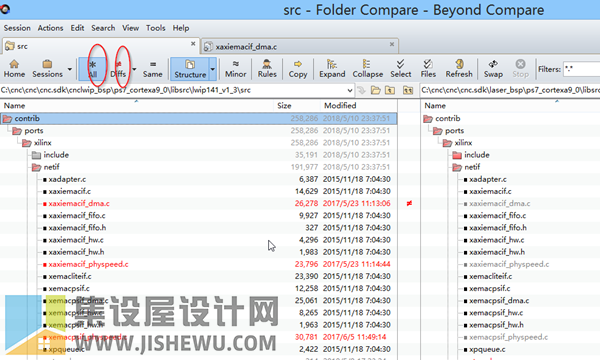Collapse the left xilinx folder

[26, 143]
